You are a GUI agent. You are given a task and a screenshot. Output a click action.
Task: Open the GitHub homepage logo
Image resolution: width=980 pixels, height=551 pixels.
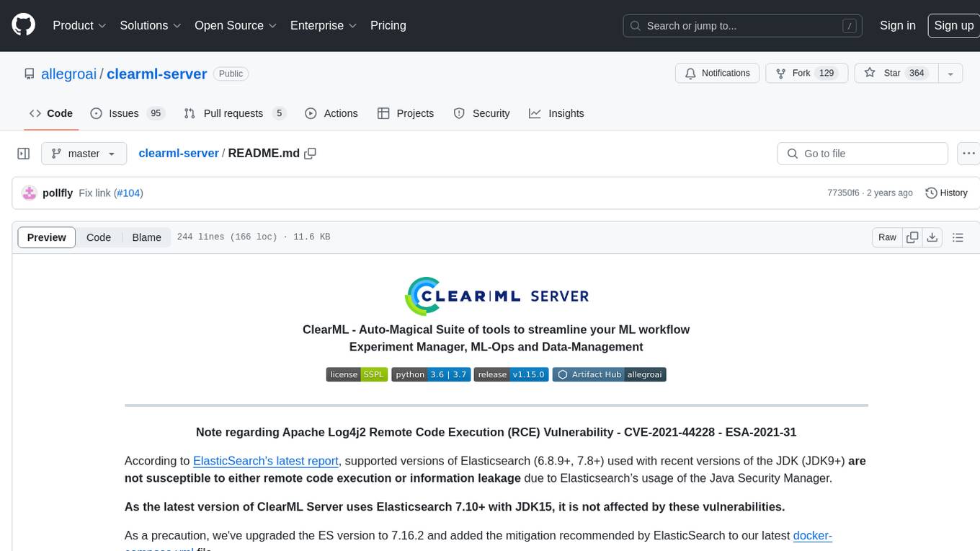point(23,25)
